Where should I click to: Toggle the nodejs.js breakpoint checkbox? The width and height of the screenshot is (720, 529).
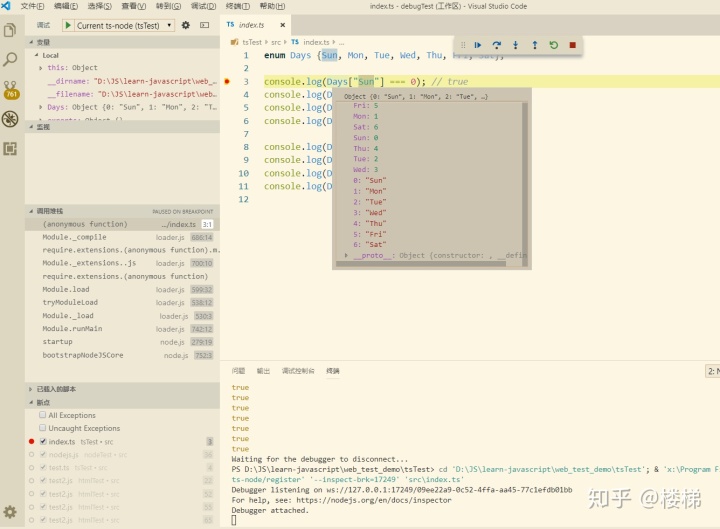pyautogui.click(x=43, y=455)
